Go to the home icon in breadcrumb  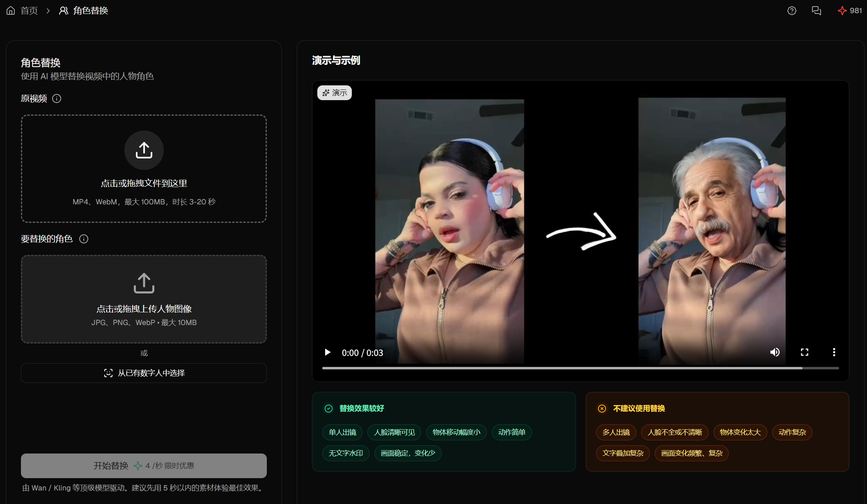point(11,11)
